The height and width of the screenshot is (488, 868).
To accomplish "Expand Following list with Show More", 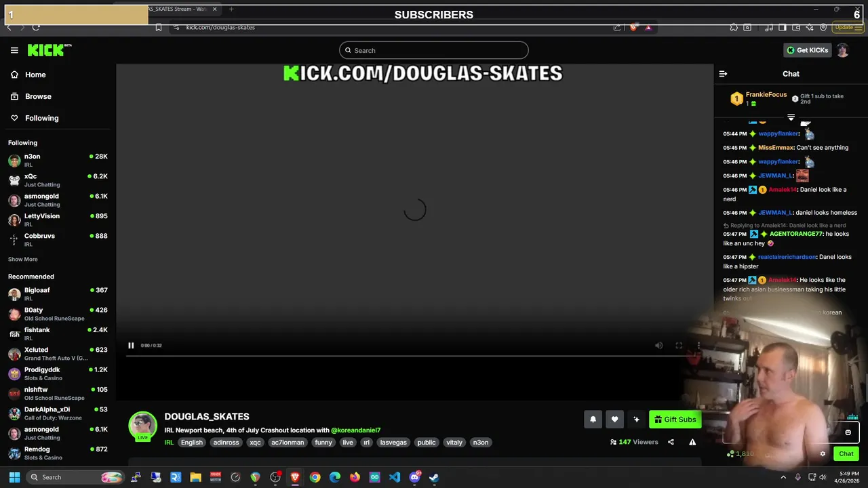I will 23,259.
